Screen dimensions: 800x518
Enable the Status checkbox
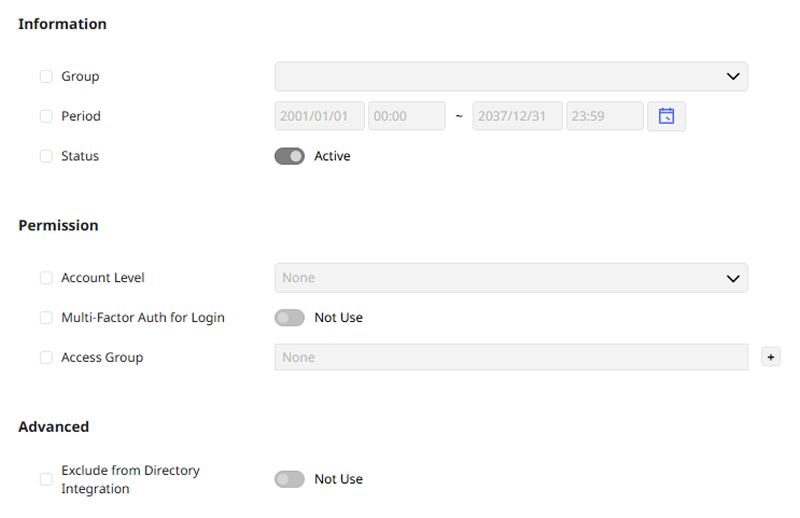(x=46, y=156)
